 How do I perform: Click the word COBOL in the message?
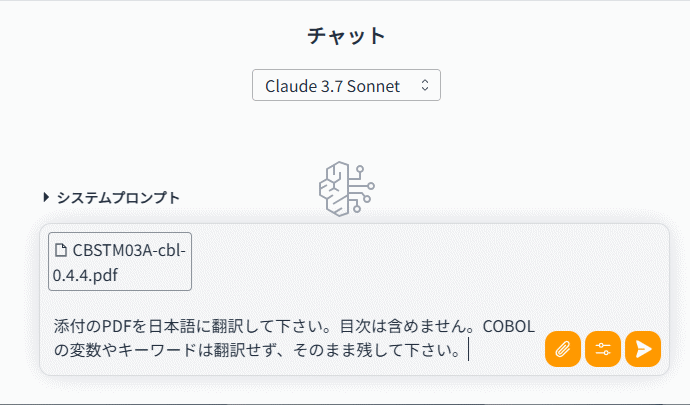[x=509, y=327]
